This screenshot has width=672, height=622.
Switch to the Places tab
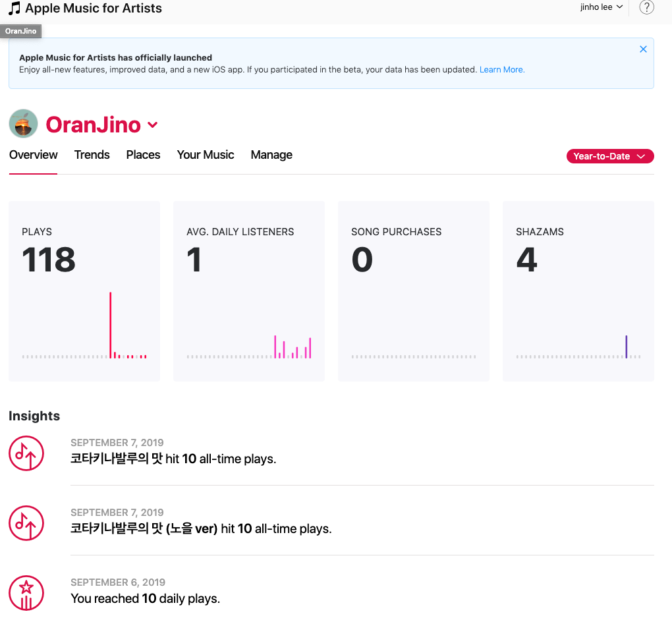click(x=143, y=155)
